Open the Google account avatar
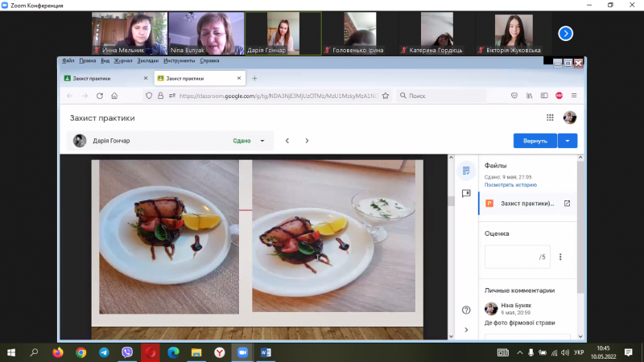This screenshot has height=362, width=644. pos(570,117)
